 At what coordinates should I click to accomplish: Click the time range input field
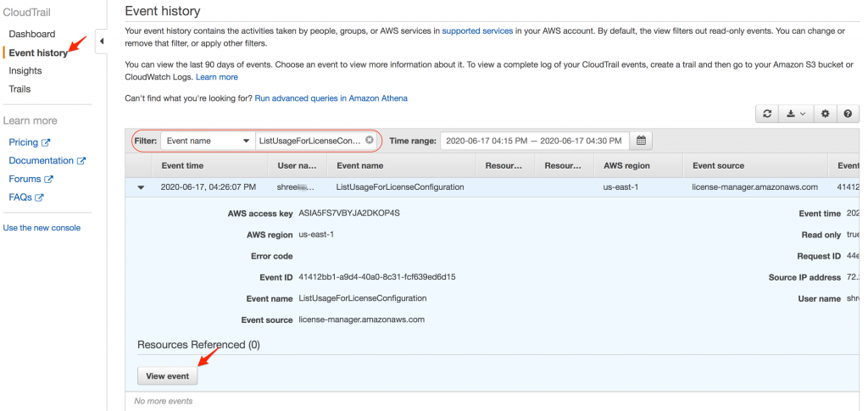point(535,141)
